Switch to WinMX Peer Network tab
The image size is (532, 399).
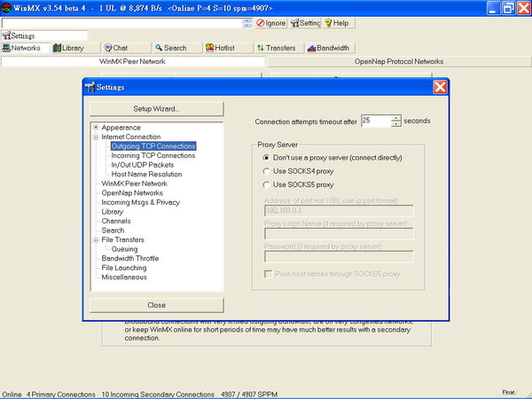133,61
